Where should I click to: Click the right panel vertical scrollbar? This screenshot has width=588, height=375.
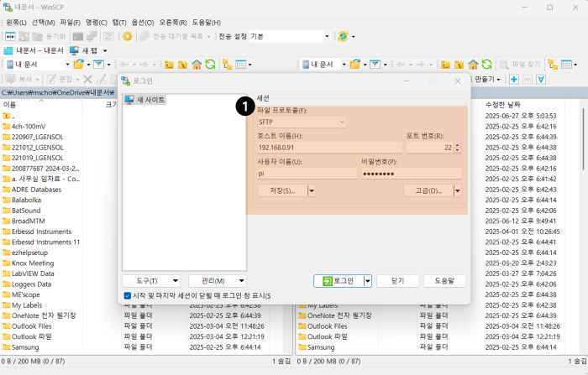[x=585, y=138]
